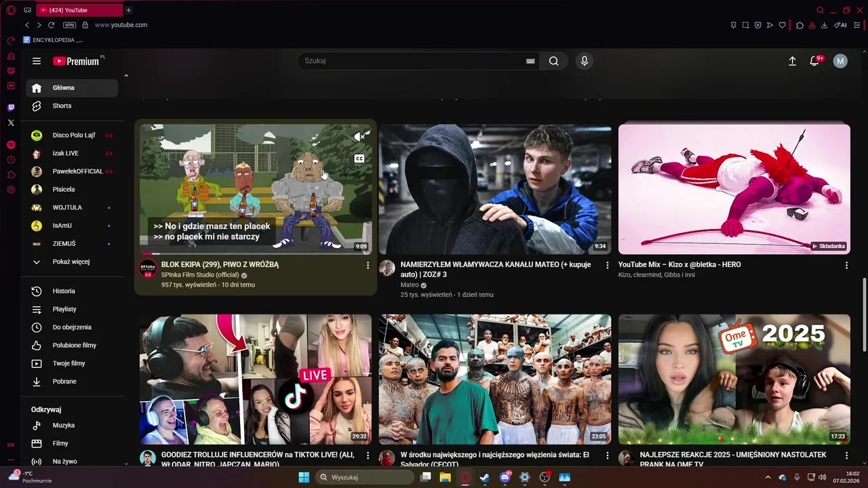The height and width of the screenshot is (488, 868).
Task: Toggle mute on the BLOK EKIPA preview
Action: tap(360, 137)
